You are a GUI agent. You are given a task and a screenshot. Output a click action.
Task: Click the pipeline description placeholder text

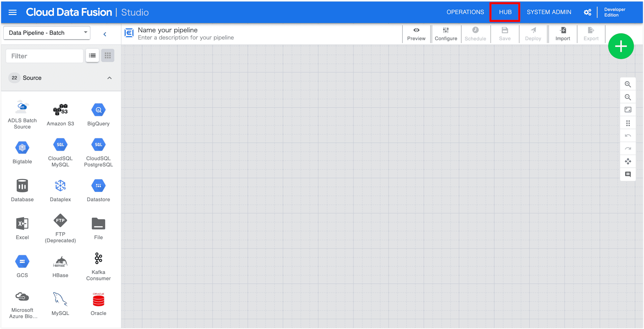pyautogui.click(x=186, y=38)
